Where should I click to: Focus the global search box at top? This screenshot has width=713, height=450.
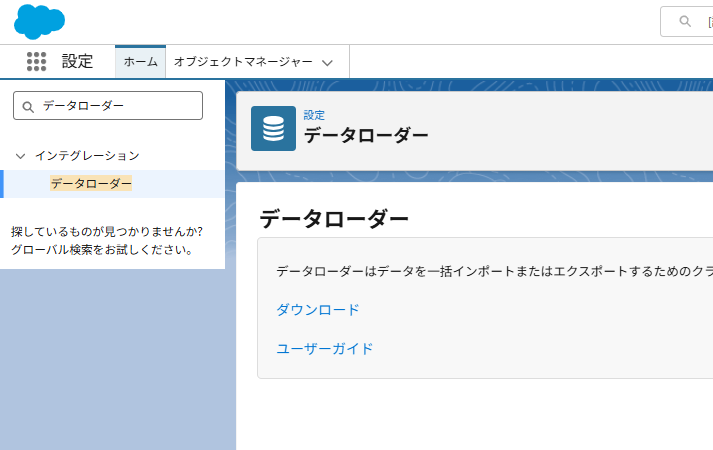[x=687, y=21]
